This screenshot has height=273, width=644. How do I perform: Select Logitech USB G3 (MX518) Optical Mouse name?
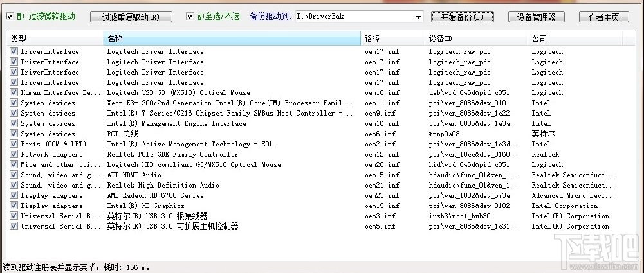179,92
